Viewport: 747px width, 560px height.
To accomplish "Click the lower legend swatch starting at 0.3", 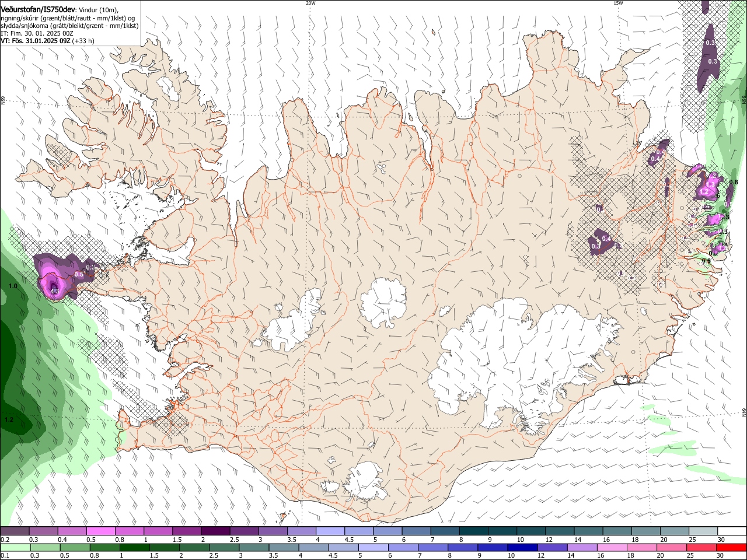I will click(x=45, y=547).
